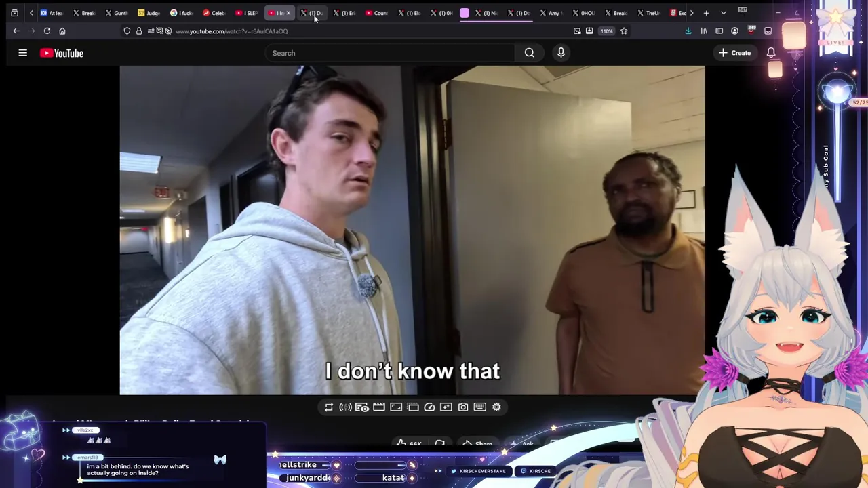Switch to the 'TheUn' X tab
The height and width of the screenshot is (488, 868).
[x=648, y=13]
